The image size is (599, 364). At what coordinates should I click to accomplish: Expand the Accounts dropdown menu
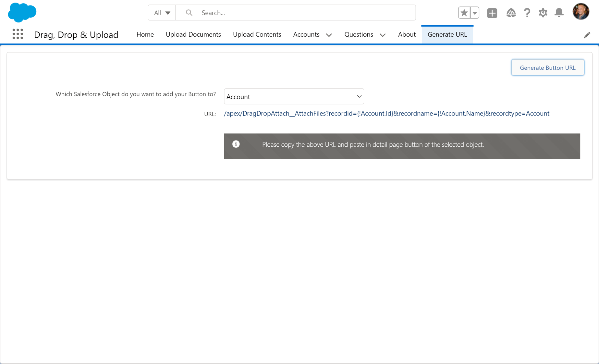click(329, 34)
